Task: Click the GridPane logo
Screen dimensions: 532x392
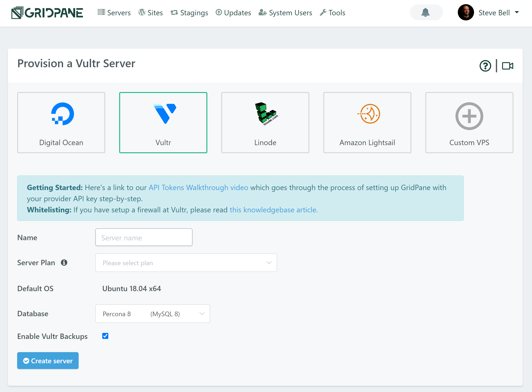Action: click(x=47, y=13)
